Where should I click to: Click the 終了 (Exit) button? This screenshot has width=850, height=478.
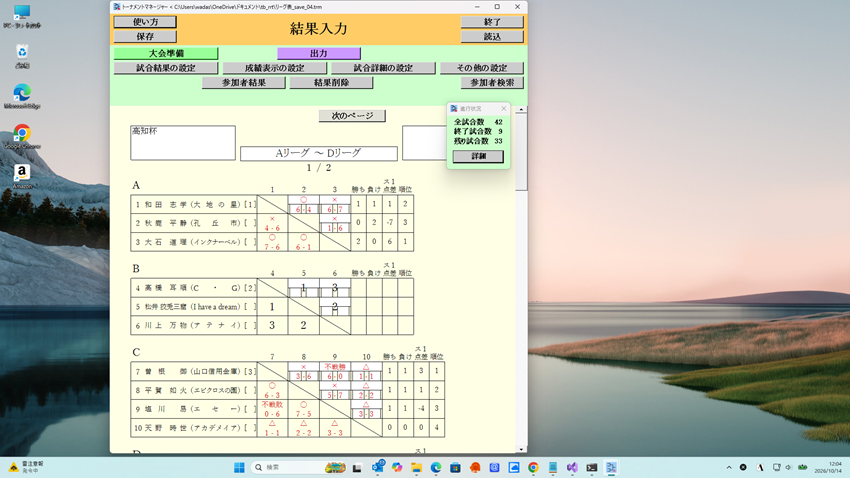coord(492,22)
